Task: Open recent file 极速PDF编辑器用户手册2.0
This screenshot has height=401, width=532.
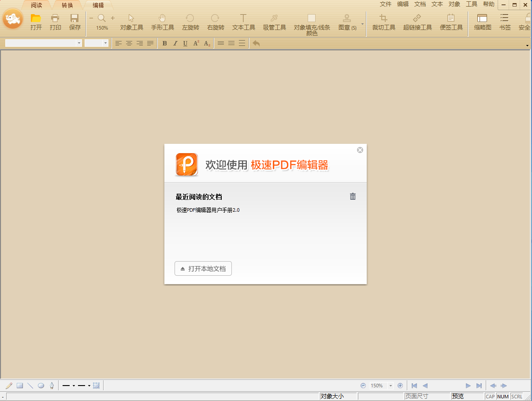Action: (x=208, y=210)
